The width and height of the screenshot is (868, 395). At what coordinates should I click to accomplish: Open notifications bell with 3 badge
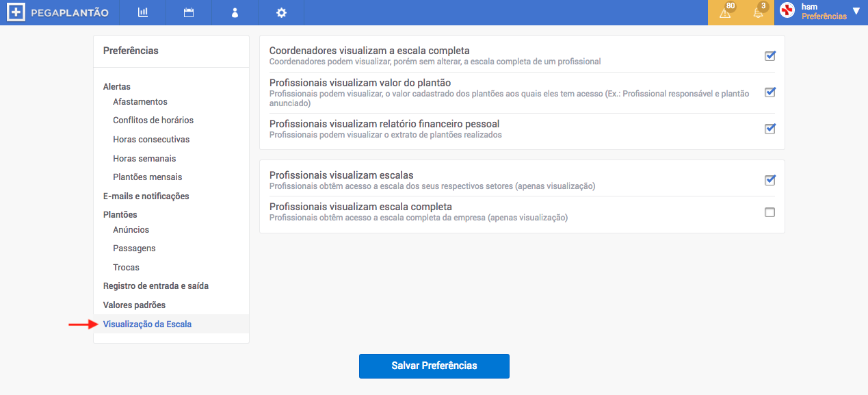click(x=759, y=11)
